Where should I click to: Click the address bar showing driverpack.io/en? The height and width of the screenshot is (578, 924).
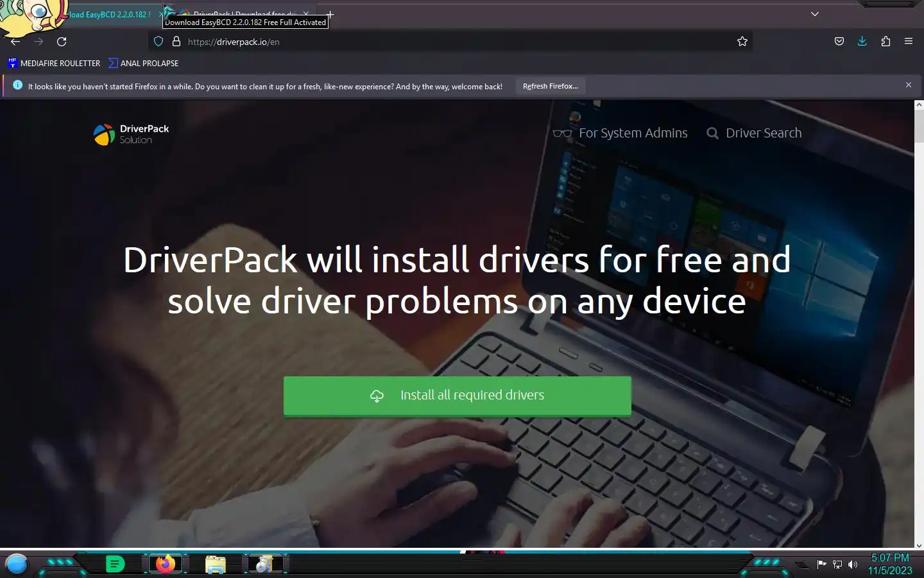[x=449, y=42]
